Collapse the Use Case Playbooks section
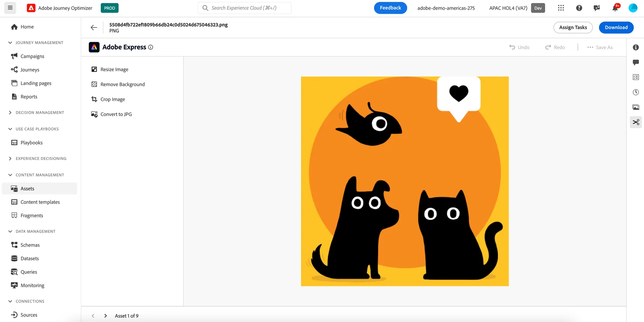This screenshot has height=322, width=644. point(10,129)
